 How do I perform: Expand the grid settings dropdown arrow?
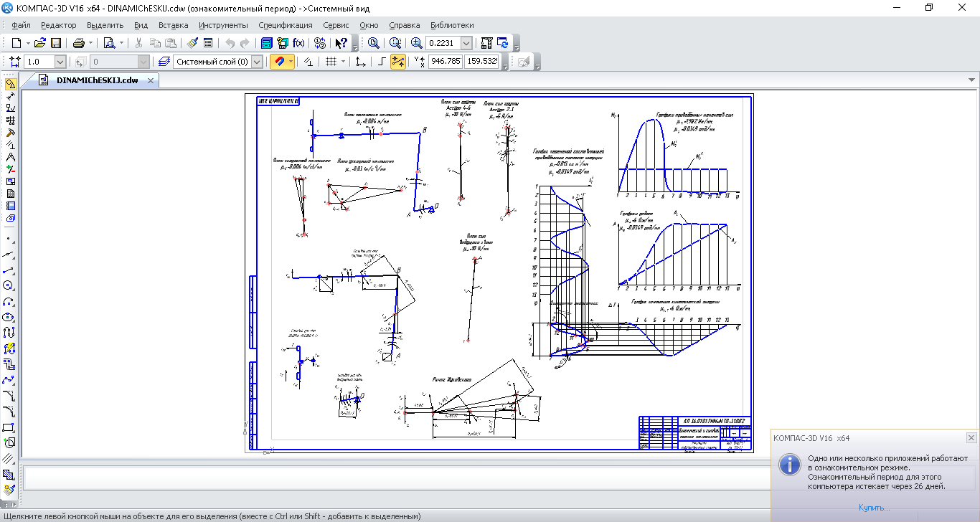[343, 62]
